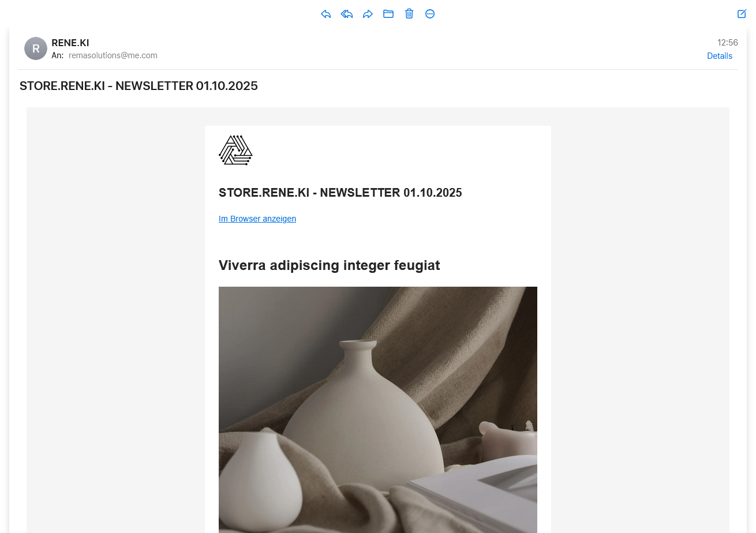Delete this email with the trash icon
Screen dimensions: 756x533
click(x=409, y=14)
